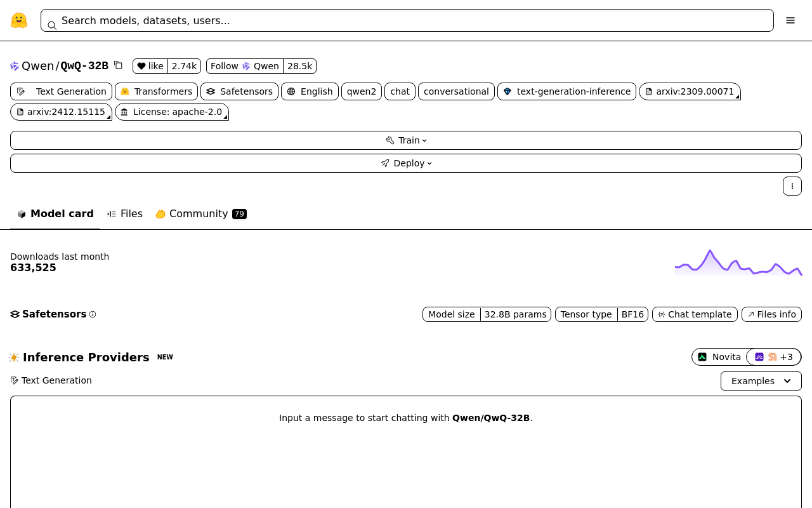
Task: Open the 28.5k followers count
Action: tap(299, 66)
